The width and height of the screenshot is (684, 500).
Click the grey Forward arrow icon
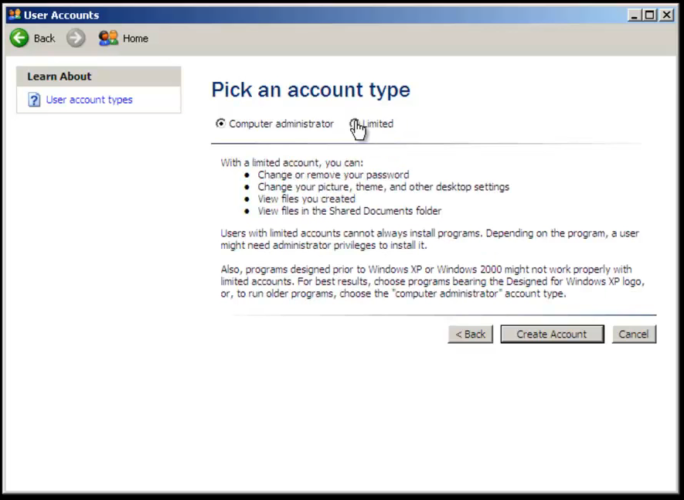coord(76,38)
